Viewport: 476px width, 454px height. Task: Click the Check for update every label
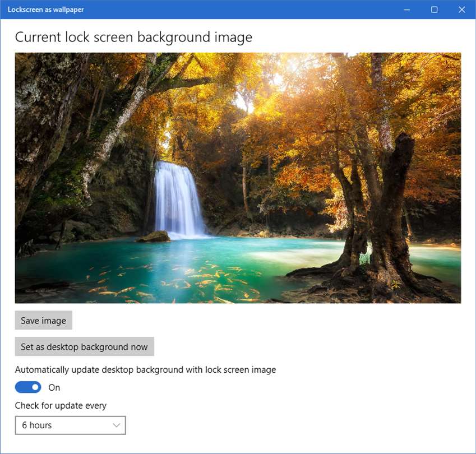(61, 405)
